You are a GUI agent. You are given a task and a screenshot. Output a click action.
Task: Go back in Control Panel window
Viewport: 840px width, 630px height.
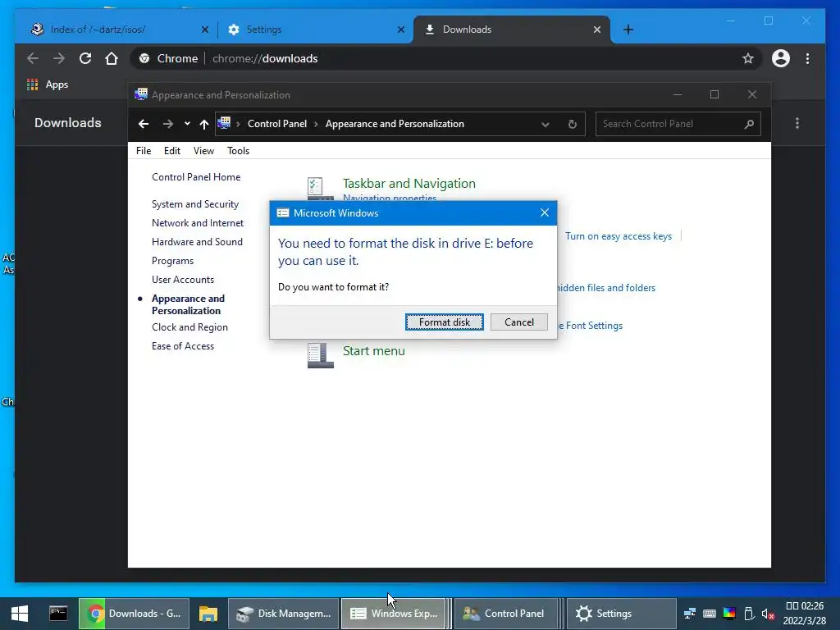(143, 124)
